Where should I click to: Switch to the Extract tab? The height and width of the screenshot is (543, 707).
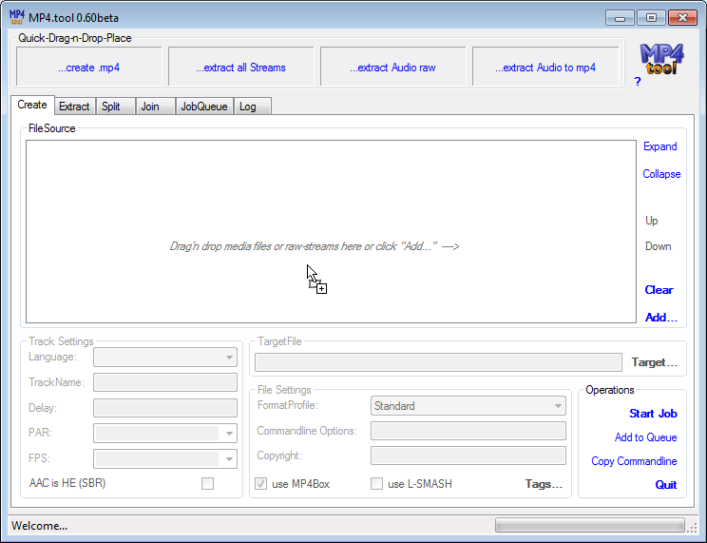[x=74, y=106]
